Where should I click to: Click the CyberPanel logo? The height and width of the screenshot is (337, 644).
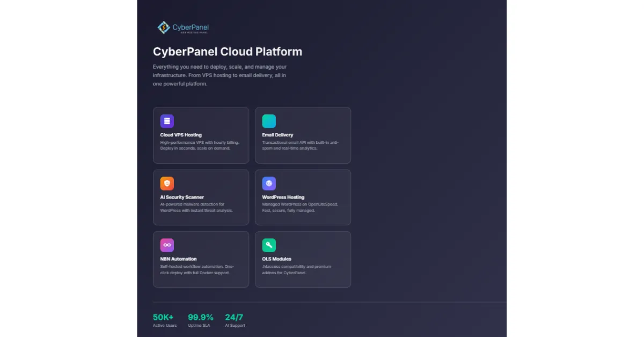(x=183, y=27)
